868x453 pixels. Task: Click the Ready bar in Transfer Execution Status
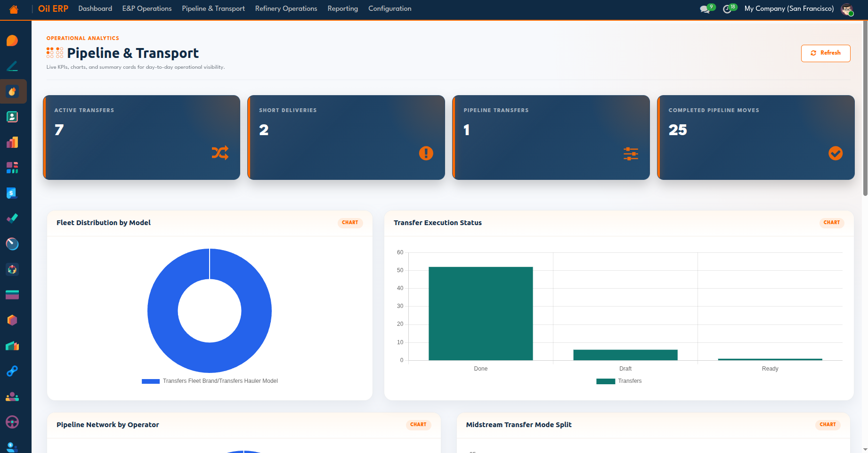(x=770, y=359)
